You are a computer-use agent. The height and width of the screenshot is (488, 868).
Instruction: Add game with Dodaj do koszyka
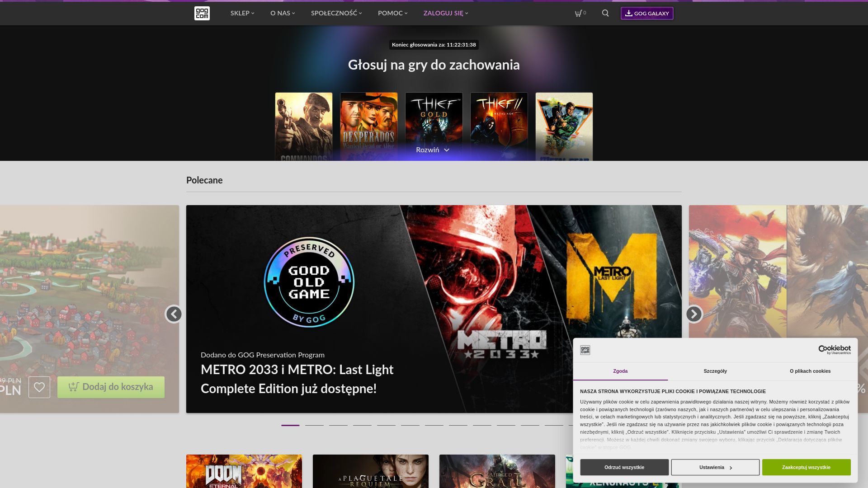click(111, 387)
